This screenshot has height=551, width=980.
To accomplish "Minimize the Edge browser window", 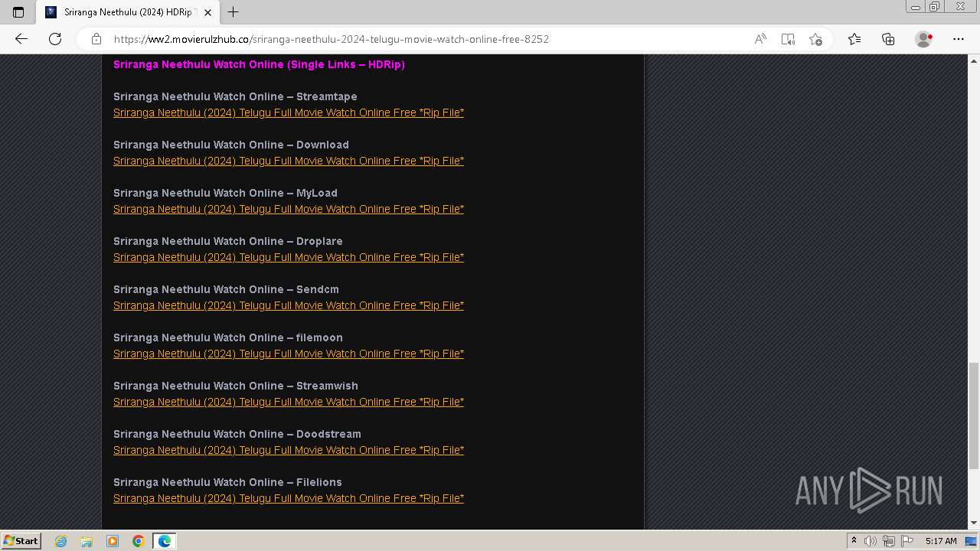I will [x=916, y=7].
